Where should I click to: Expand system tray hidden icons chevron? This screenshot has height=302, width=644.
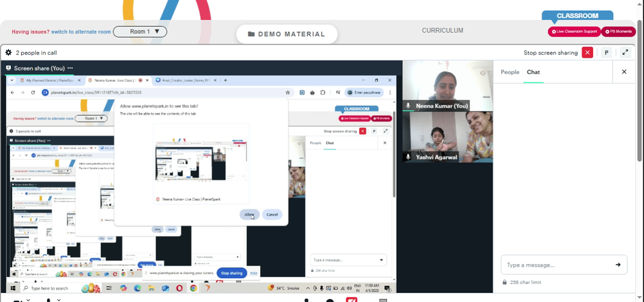[308, 288]
